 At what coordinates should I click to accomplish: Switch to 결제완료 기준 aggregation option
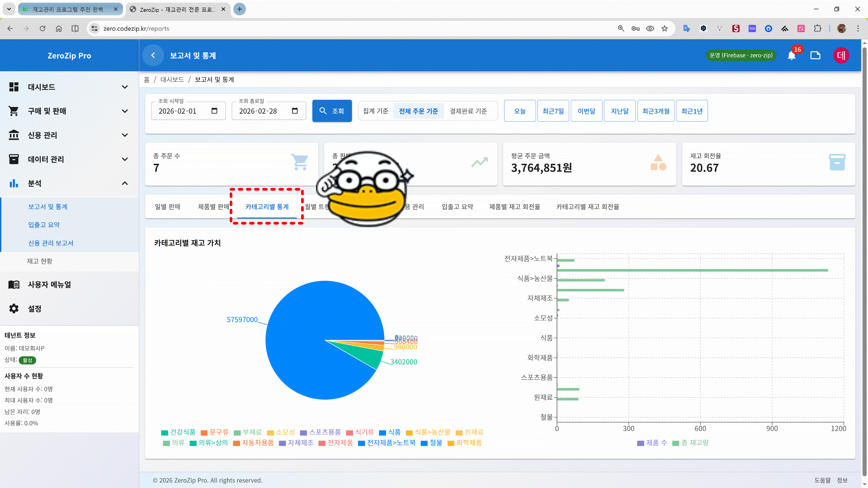click(x=468, y=111)
